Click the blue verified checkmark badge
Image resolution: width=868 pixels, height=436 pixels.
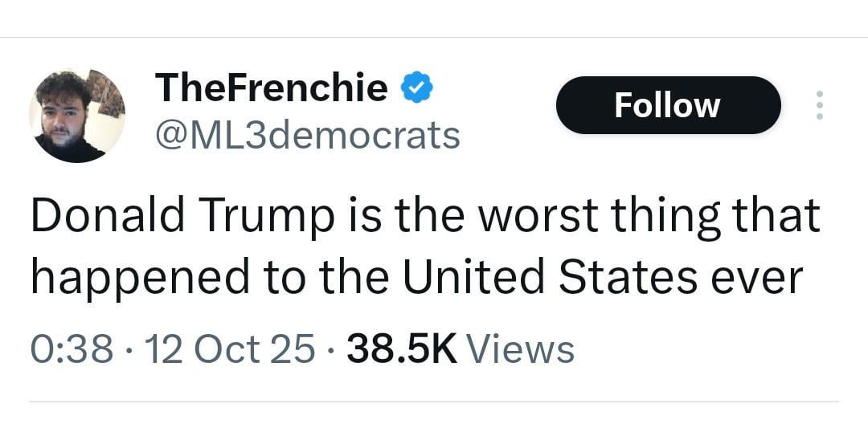[417, 87]
